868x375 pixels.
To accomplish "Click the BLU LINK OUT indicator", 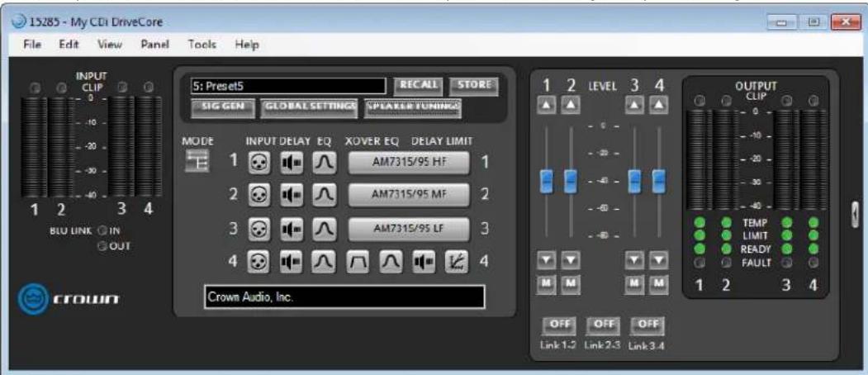I will pos(102,245).
